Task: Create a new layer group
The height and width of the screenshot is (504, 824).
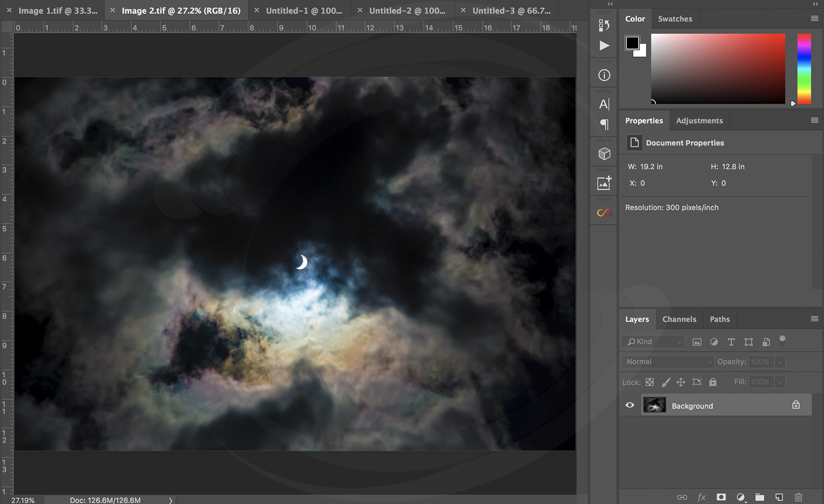Action: click(x=759, y=497)
